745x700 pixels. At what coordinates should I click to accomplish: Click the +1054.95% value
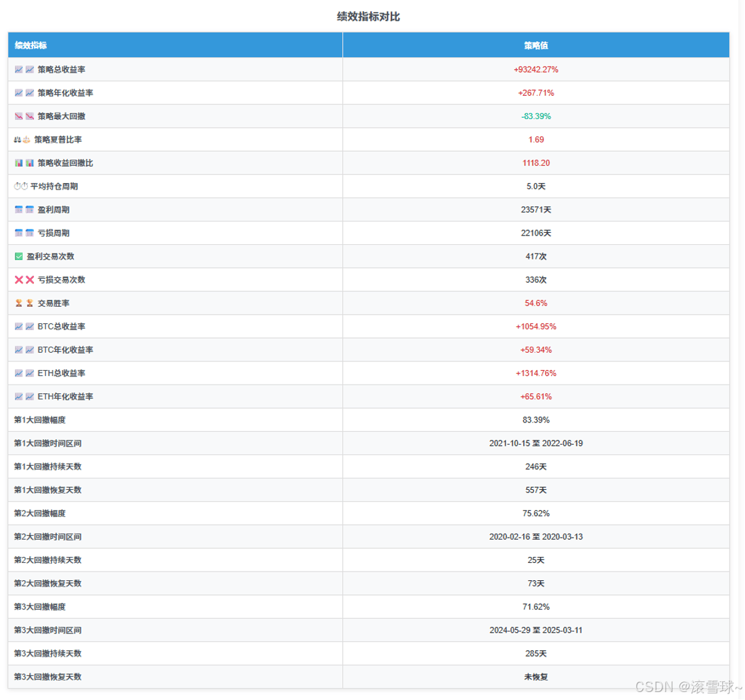click(536, 326)
